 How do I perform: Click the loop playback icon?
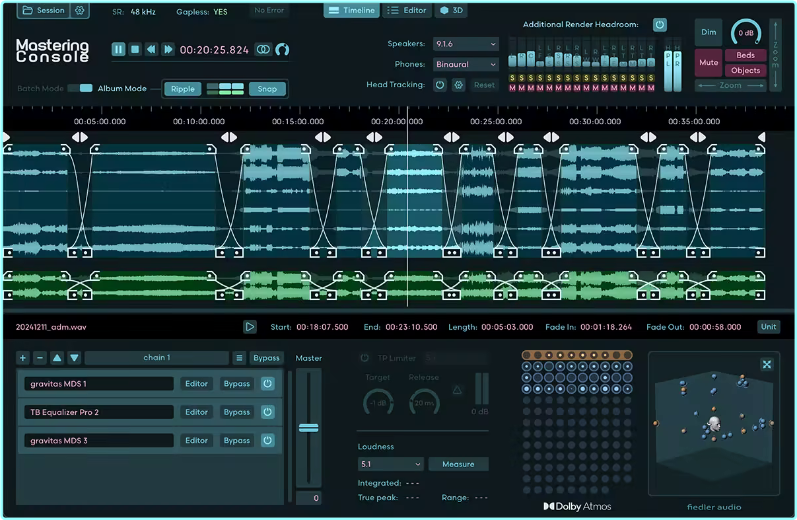coord(263,49)
